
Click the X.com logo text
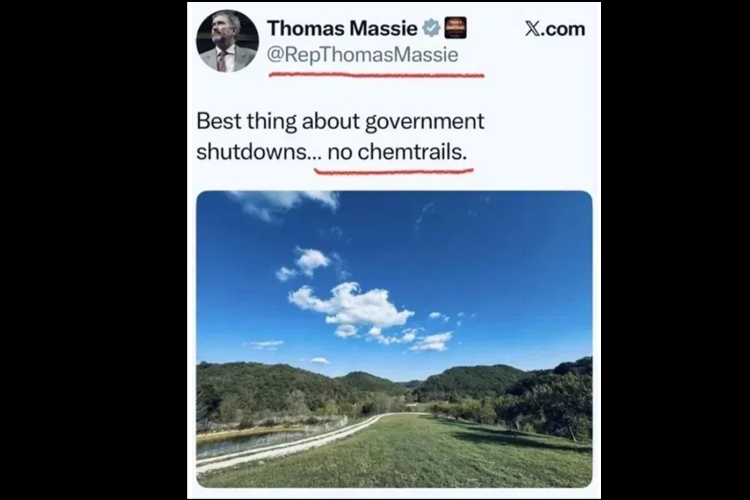[x=555, y=29]
